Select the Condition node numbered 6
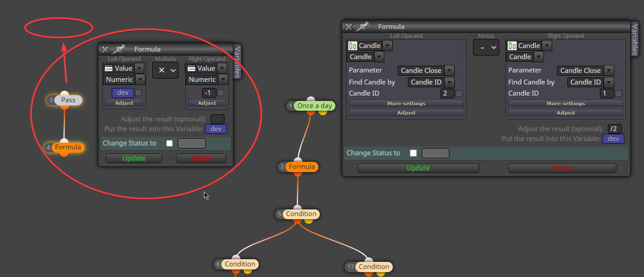The height and width of the screenshot is (277, 644). click(x=240, y=264)
